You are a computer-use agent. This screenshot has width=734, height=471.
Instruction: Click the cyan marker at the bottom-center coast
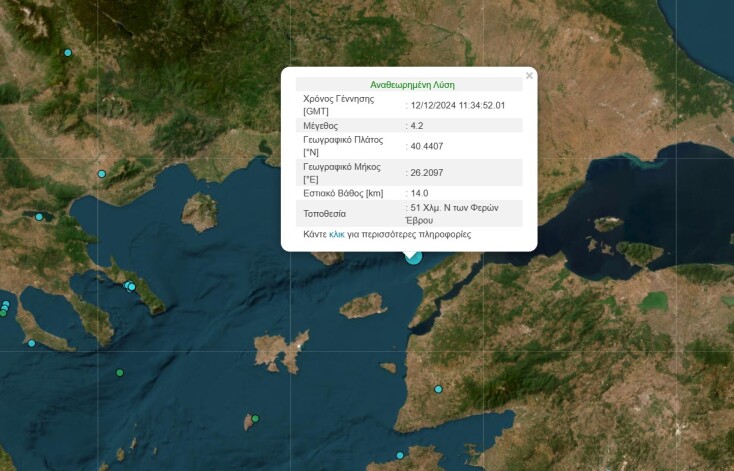400,456
